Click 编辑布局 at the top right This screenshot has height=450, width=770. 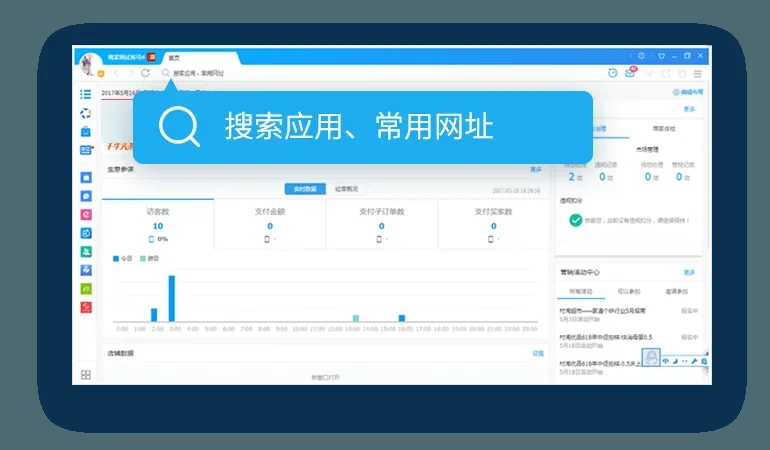pyautogui.click(x=688, y=92)
